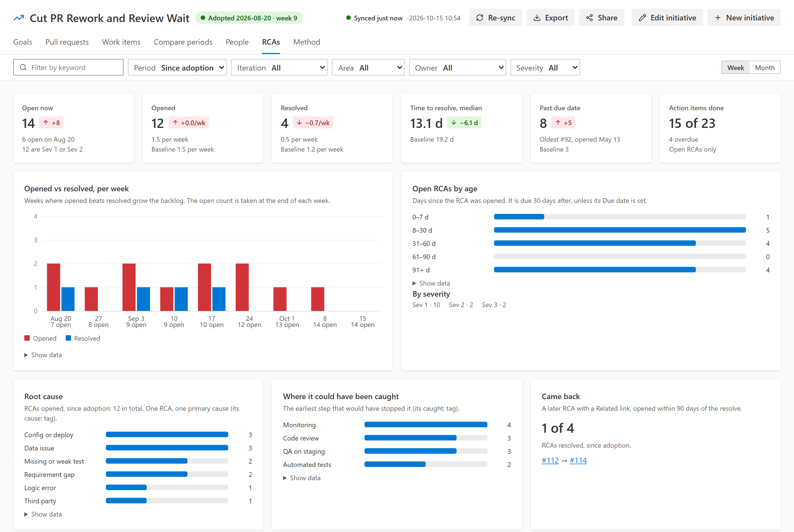Click the Share network icon
This screenshot has width=794, height=532.
589,18
